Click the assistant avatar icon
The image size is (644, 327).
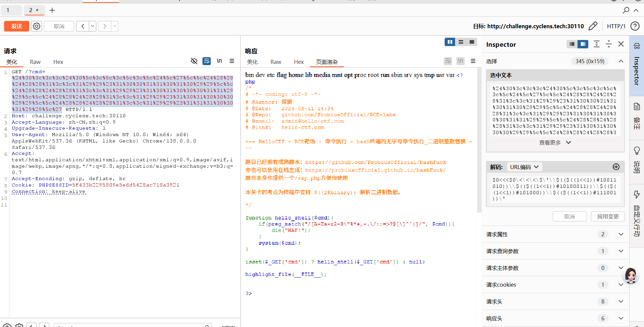pyautogui.click(x=631, y=276)
